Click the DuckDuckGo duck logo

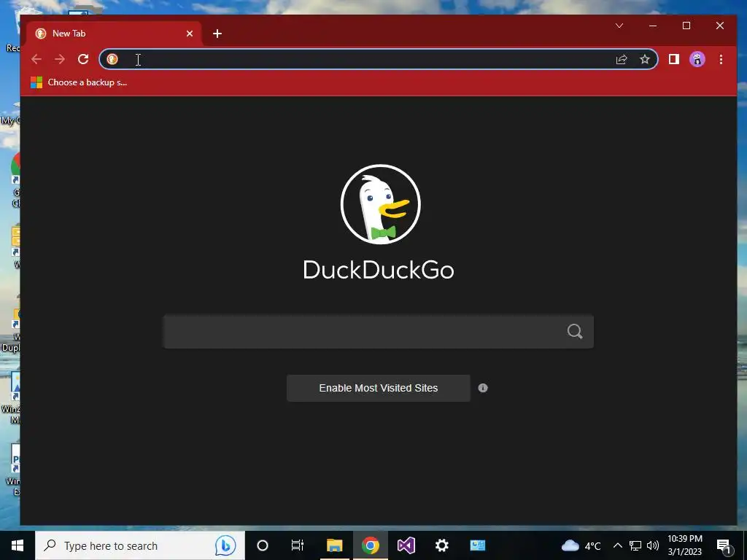click(380, 204)
